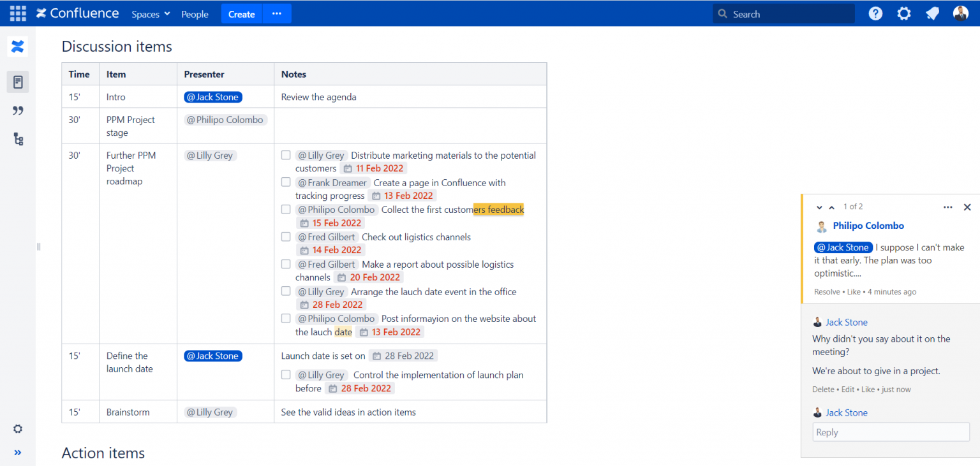
Task: Open Confluence settings gear in top bar
Action: (903, 13)
